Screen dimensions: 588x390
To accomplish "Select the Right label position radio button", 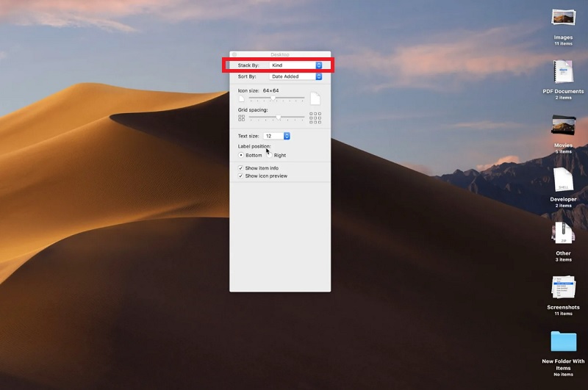I will [270, 156].
